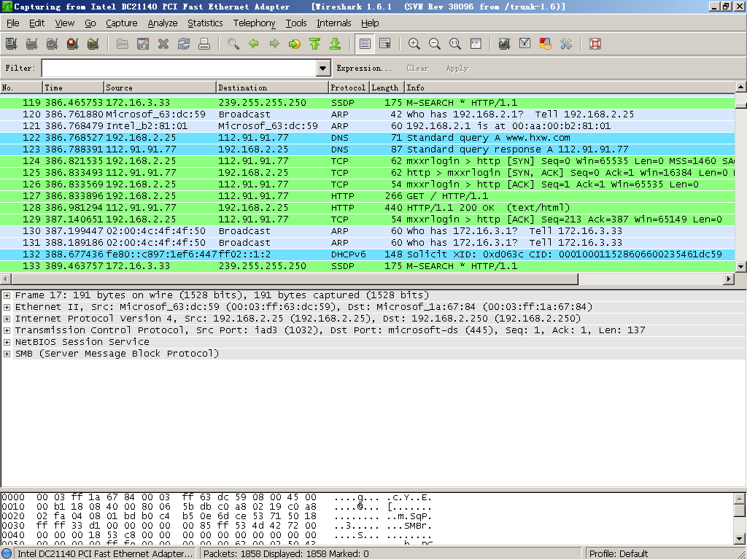The image size is (747, 560).
Task: Expand the Ethernet II section
Action: (x=7, y=307)
